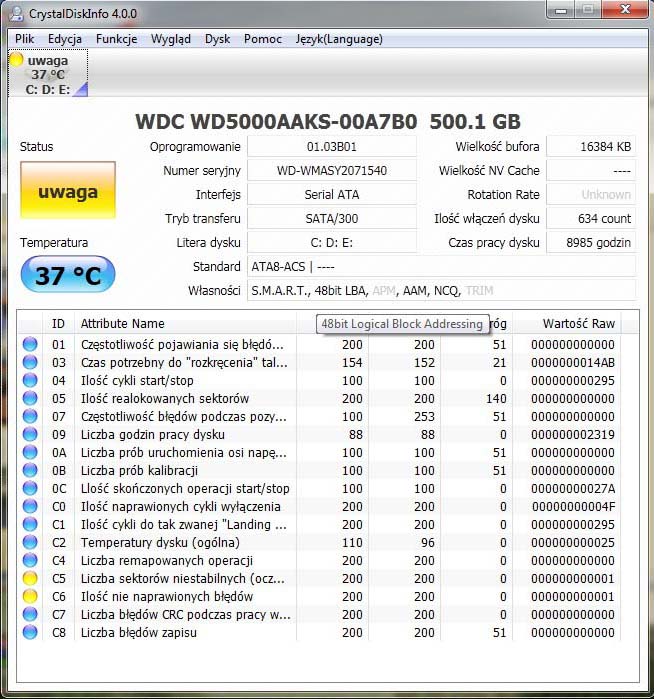Select the uwaga 37 °C disk tab

tap(48, 74)
